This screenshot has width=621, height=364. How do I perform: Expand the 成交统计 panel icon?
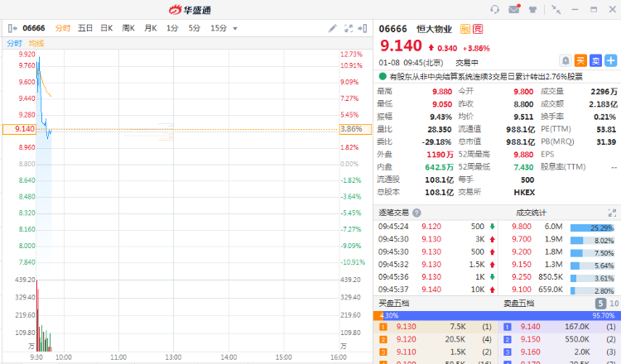(x=613, y=213)
